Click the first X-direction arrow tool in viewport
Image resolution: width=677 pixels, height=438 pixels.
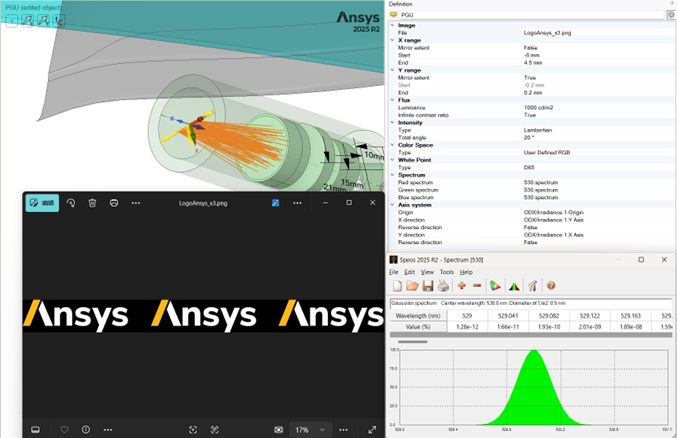(27, 20)
